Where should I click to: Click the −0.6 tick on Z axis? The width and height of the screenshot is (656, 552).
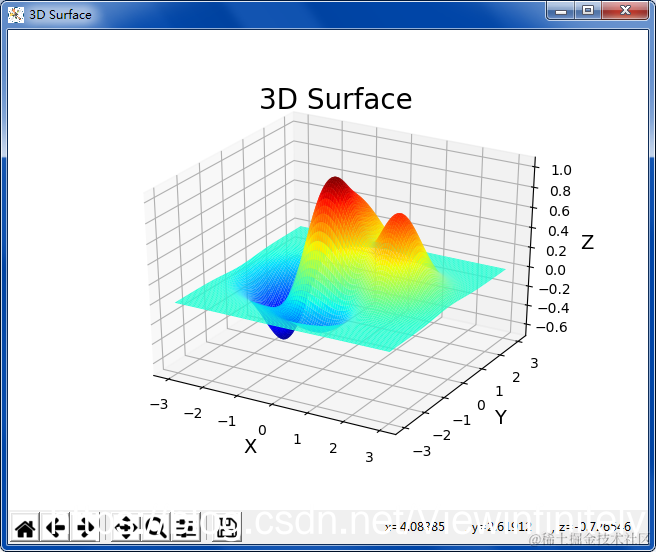tap(551, 327)
